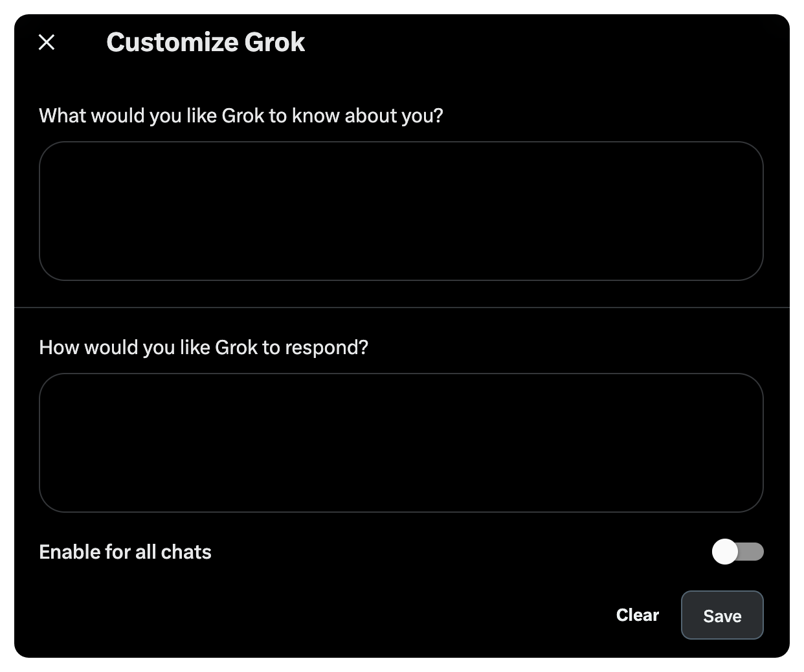This screenshot has width=804, height=672.
Task: Clear the customization fields
Action: [638, 615]
